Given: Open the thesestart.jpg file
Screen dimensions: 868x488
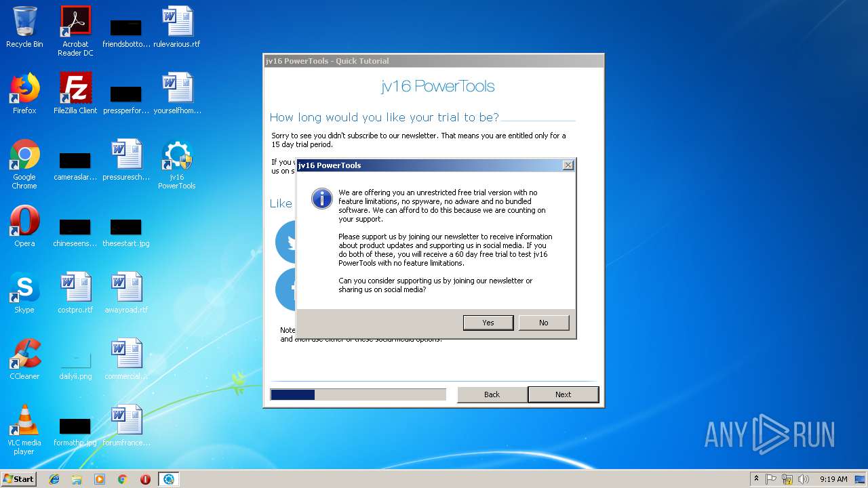Looking at the screenshot, I should point(126,232).
